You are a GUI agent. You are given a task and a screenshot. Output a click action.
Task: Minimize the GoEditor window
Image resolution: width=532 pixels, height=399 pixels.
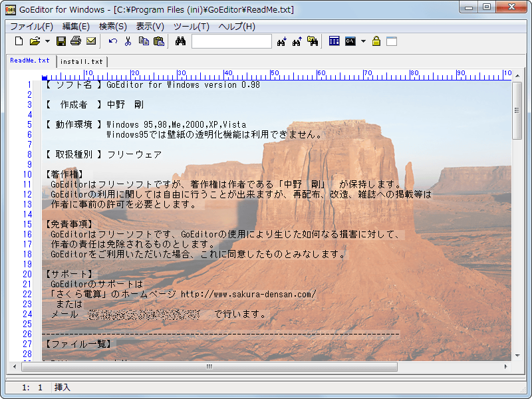(x=469, y=7)
